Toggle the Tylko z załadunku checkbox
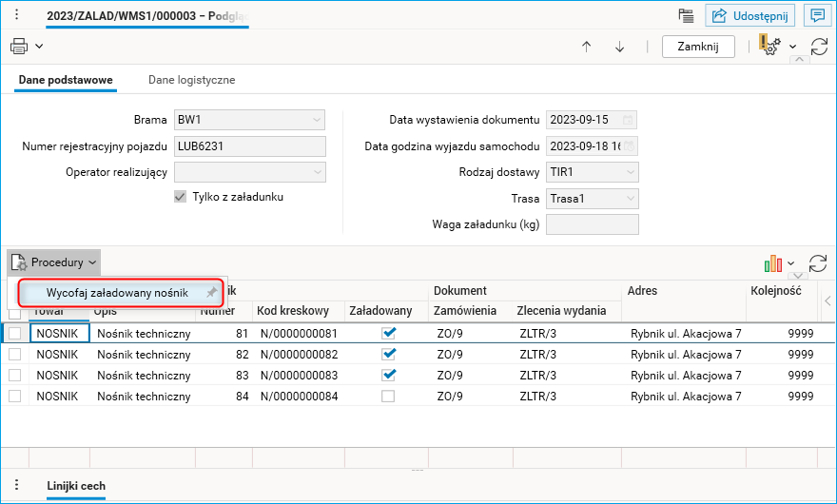837x504 pixels. point(180,197)
